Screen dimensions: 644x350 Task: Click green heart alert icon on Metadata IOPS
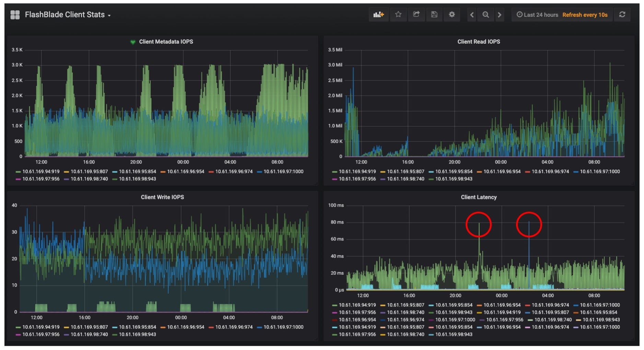[x=133, y=42]
